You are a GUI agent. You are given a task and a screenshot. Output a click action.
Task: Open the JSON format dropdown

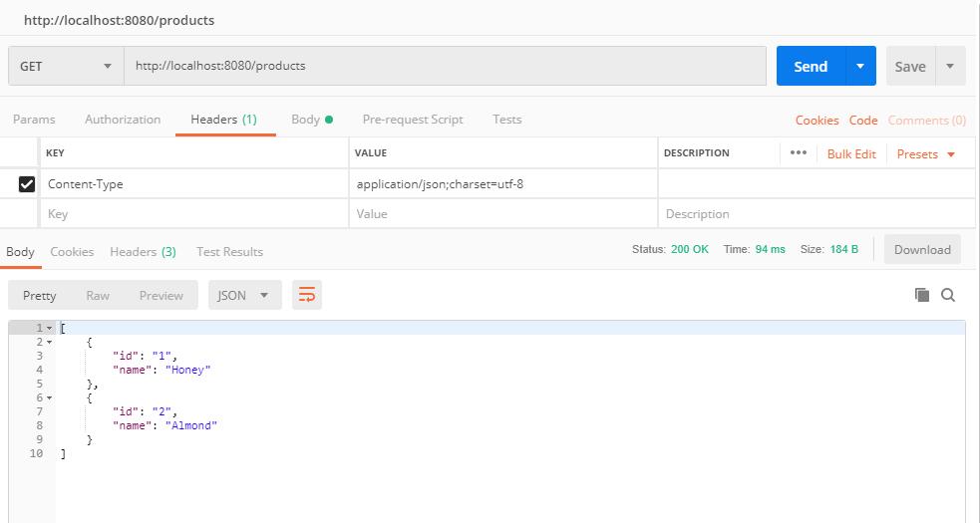(244, 295)
